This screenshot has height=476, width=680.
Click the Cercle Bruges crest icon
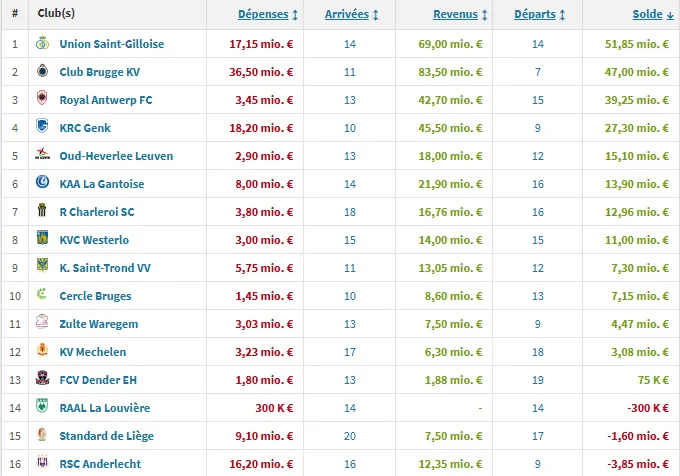tap(42, 296)
